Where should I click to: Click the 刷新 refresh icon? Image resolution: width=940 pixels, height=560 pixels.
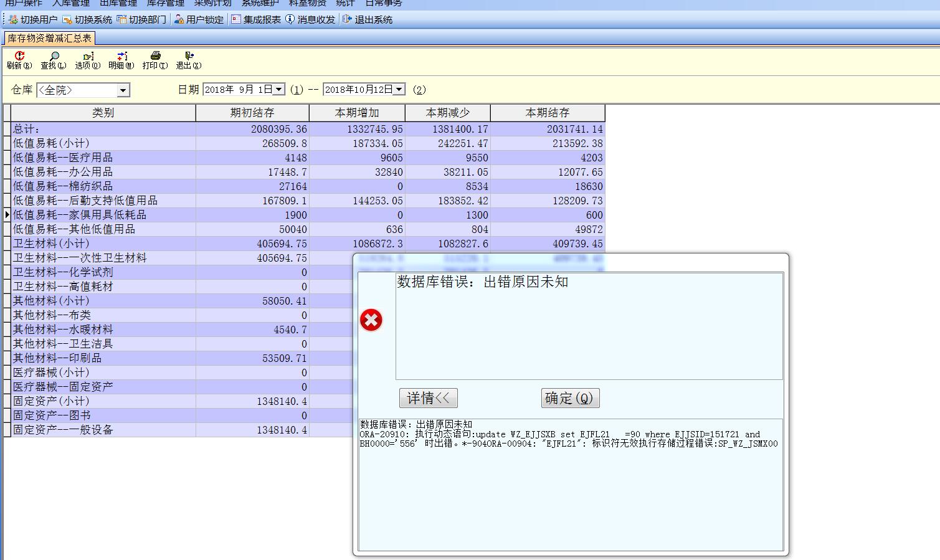(19, 60)
